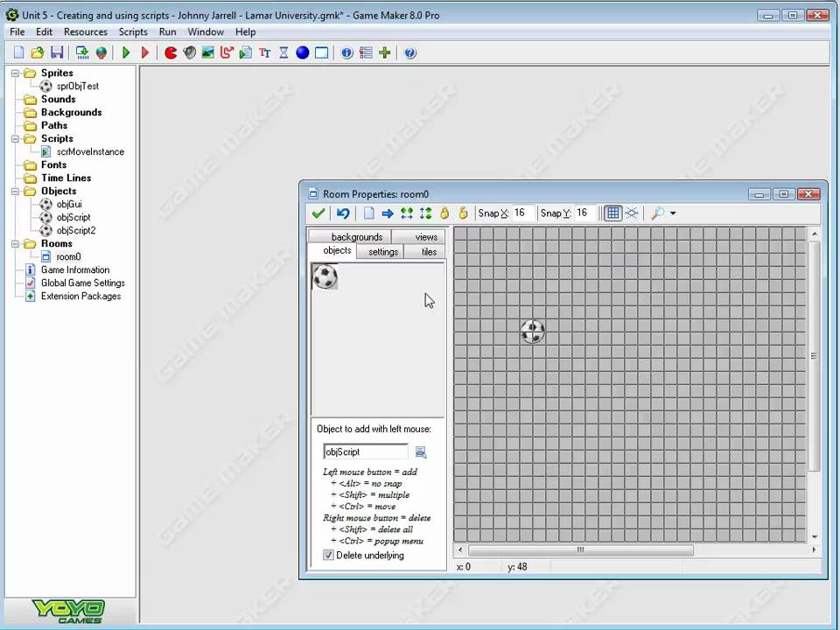
Task: Lock all instances in room
Action: tap(444, 213)
